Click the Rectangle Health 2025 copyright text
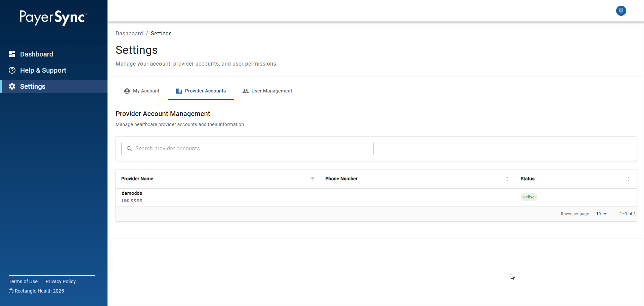The width and height of the screenshot is (644, 306). tap(36, 291)
